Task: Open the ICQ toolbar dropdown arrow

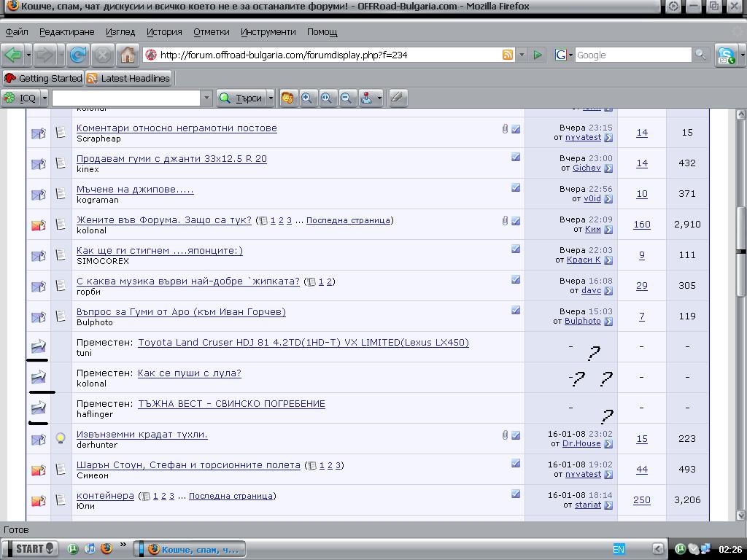Action: point(44,98)
